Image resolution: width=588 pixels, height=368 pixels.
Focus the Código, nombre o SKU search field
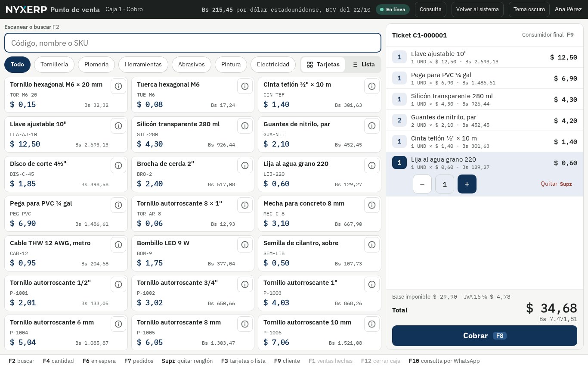click(x=193, y=43)
